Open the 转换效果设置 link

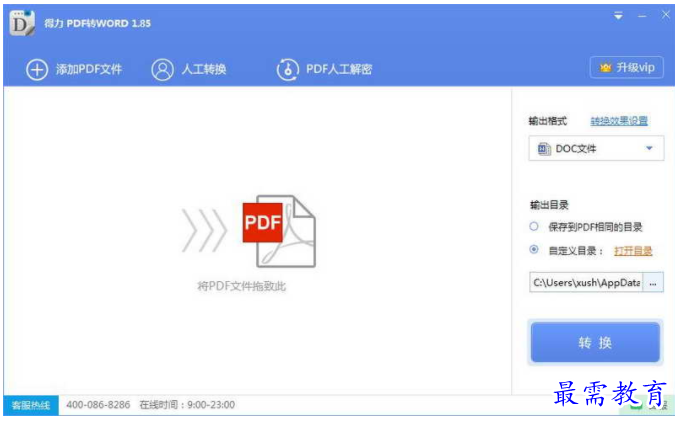pyautogui.click(x=619, y=121)
